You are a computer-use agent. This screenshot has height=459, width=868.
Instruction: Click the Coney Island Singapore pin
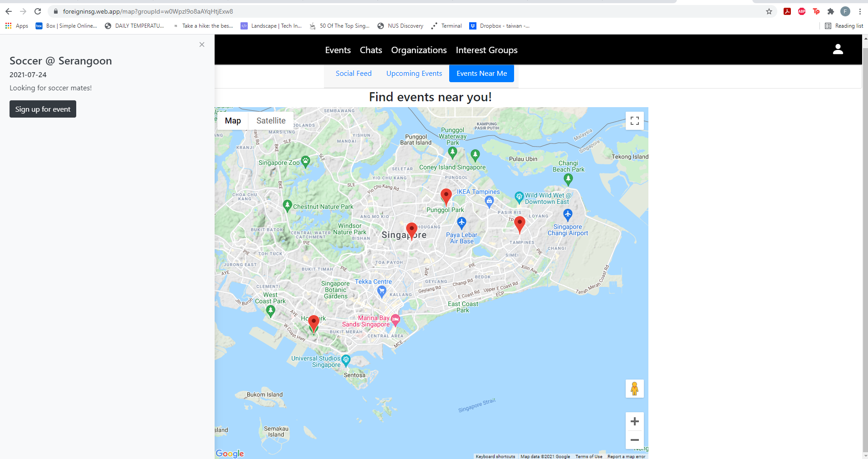click(475, 156)
